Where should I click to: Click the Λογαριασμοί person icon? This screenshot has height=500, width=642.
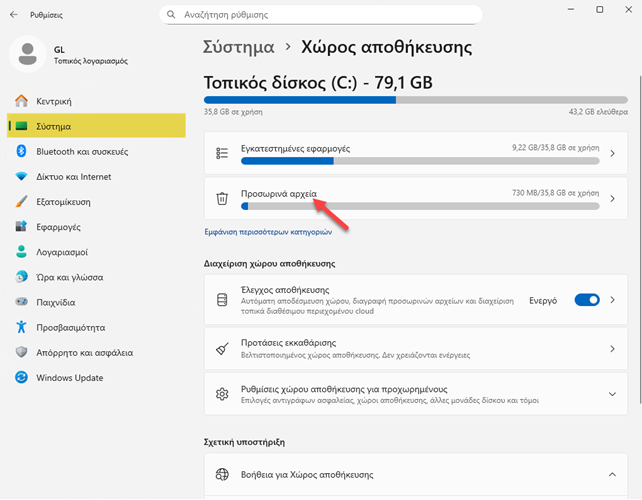pyautogui.click(x=21, y=252)
